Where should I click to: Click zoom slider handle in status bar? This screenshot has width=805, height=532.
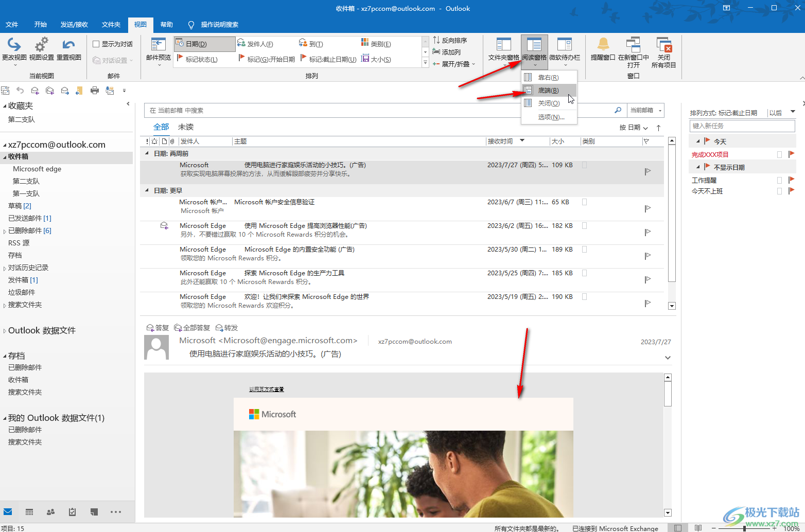tap(744, 528)
